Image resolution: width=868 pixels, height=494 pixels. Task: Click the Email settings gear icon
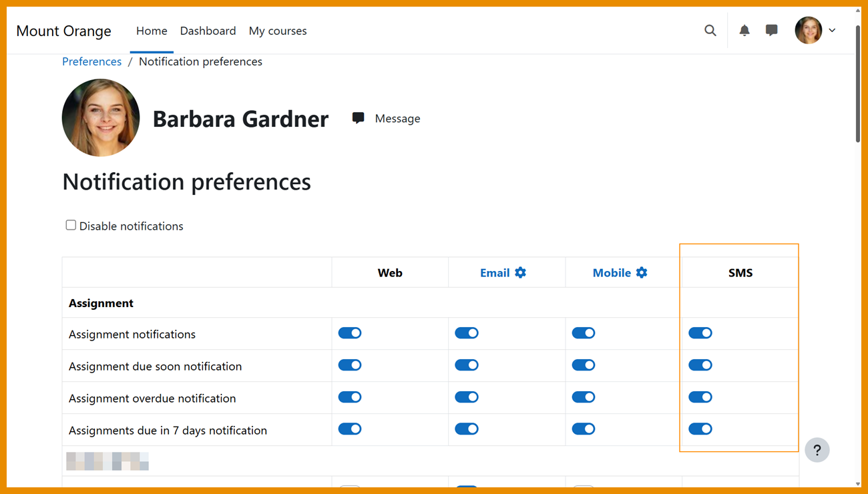pyautogui.click(x=521, y=272)
